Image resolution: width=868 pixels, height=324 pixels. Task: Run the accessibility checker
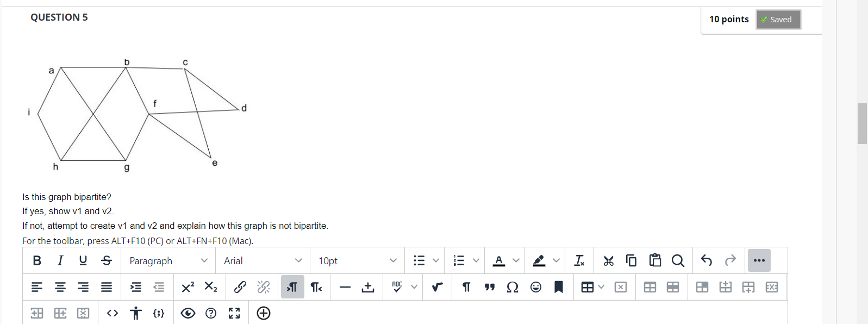[x=136, y=313]
